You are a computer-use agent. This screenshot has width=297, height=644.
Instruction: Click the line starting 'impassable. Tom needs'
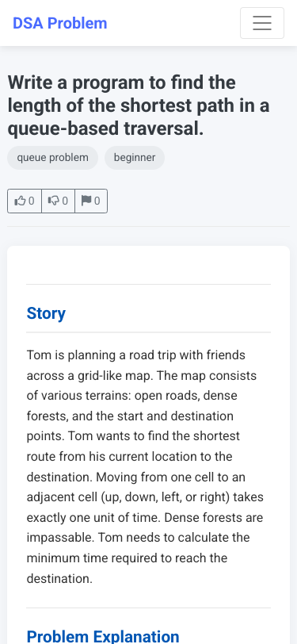click(139, 538)
